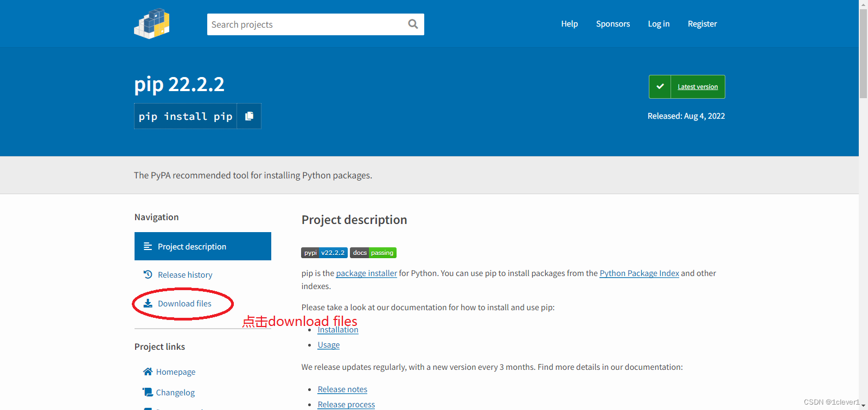Click the Latest version button
Image resolution: width=868 pixels, height=410 pixels.
click(x=687, y=87)
